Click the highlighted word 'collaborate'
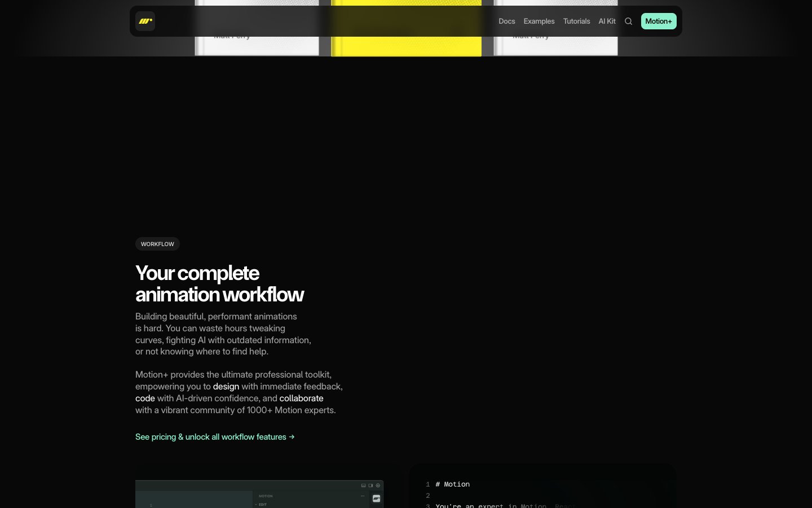This screenshot has width=812, height=508. (301, 398)
